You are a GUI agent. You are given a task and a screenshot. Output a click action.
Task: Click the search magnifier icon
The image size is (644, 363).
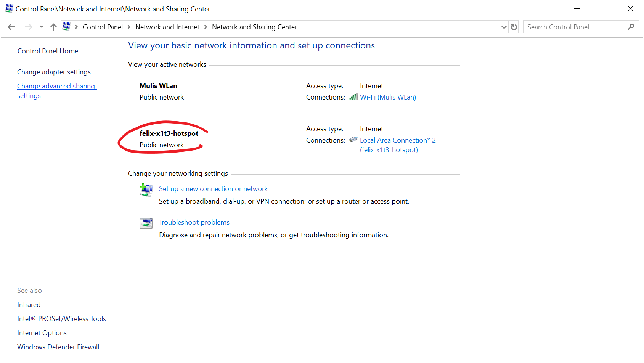tap(631, 27)
